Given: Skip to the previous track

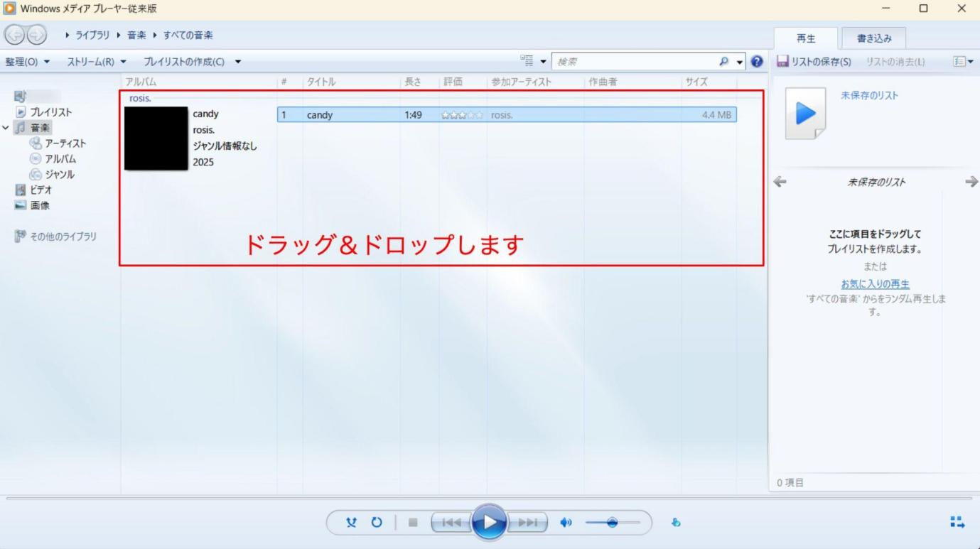Looking at the screenshot, I should tap(451, 523).
